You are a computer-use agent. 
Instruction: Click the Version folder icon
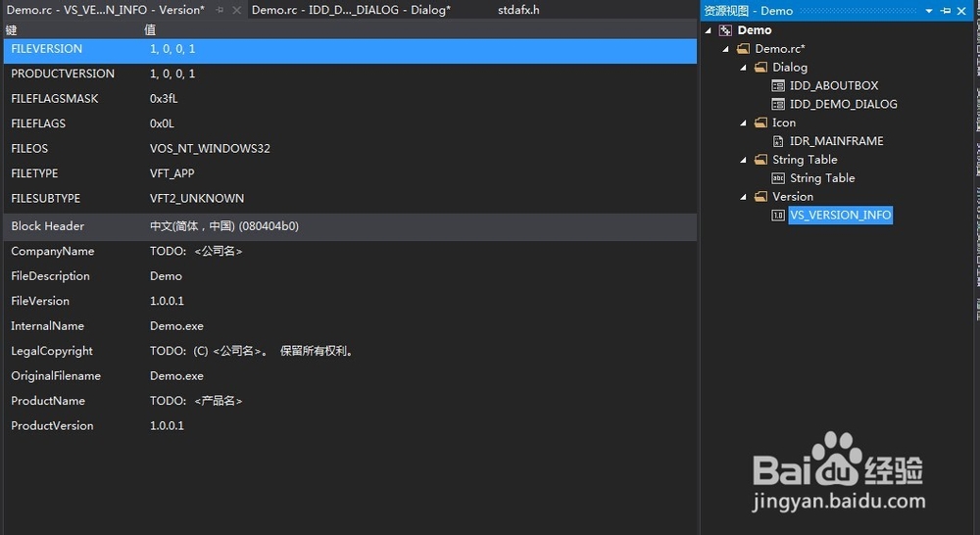point(760,196)
